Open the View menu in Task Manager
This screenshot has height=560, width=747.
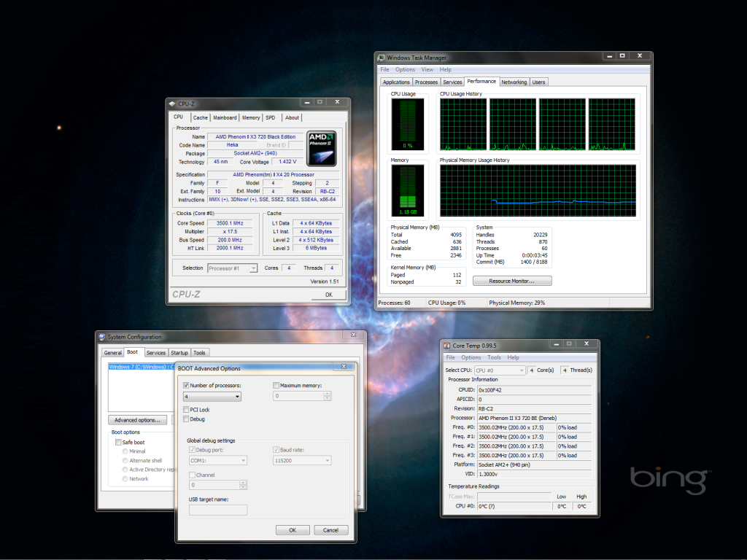coord(427,69)
